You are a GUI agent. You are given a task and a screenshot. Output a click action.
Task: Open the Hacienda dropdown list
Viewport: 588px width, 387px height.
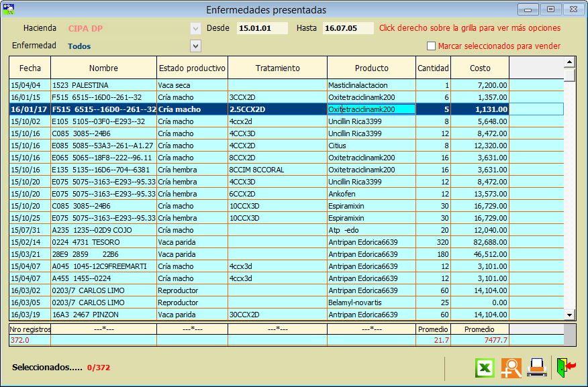coord(195,28)
